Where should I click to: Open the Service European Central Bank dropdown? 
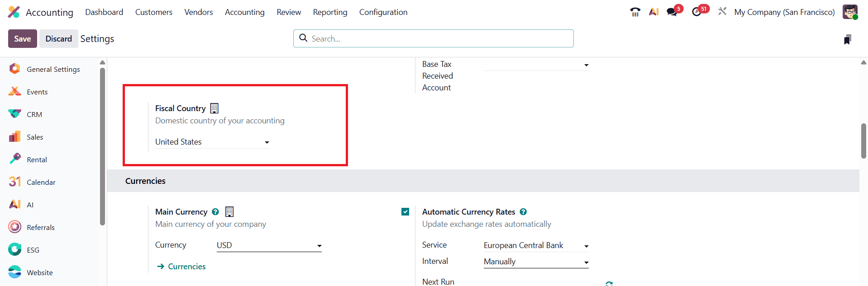pos(536,245)
